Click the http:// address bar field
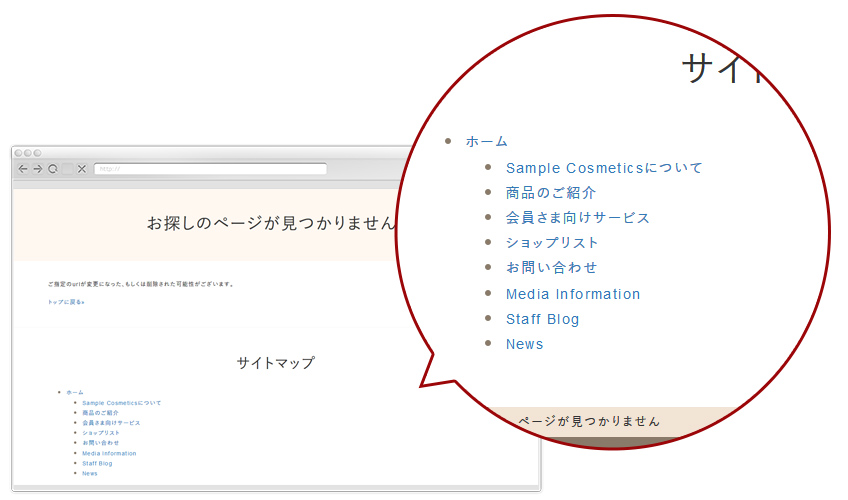The image size is (848, 500). 210,169
